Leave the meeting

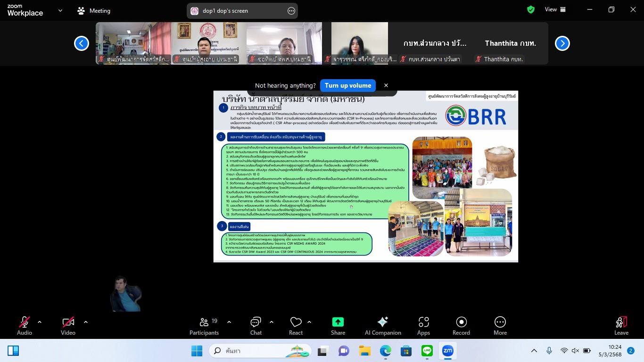[x=621, y=326]
